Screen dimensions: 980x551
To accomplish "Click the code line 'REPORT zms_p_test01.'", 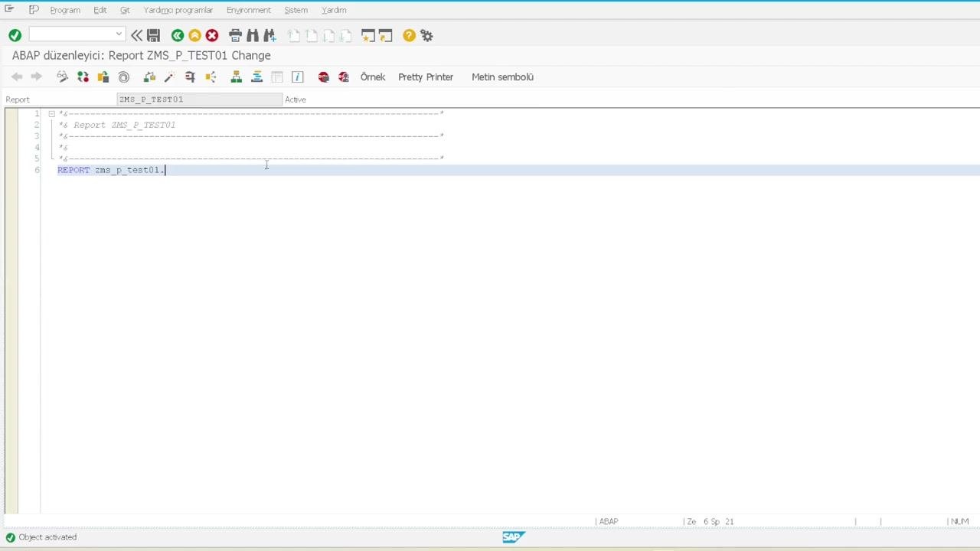I will 111,170.
